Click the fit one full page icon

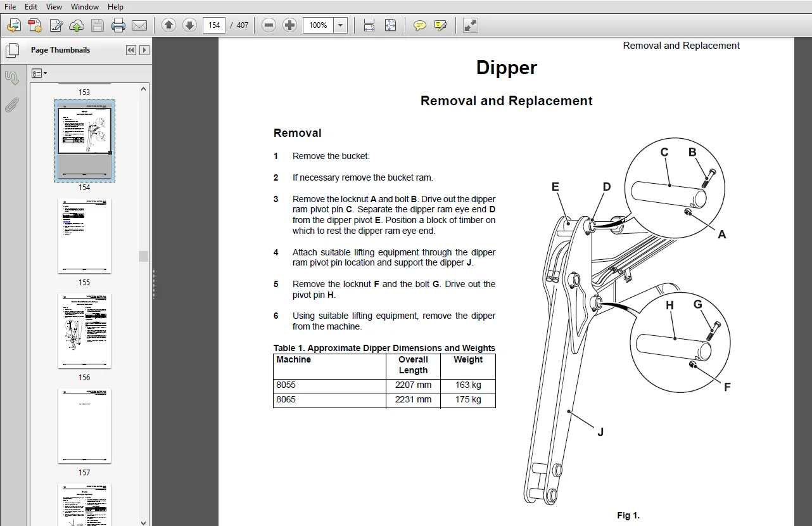coord(390,25)
